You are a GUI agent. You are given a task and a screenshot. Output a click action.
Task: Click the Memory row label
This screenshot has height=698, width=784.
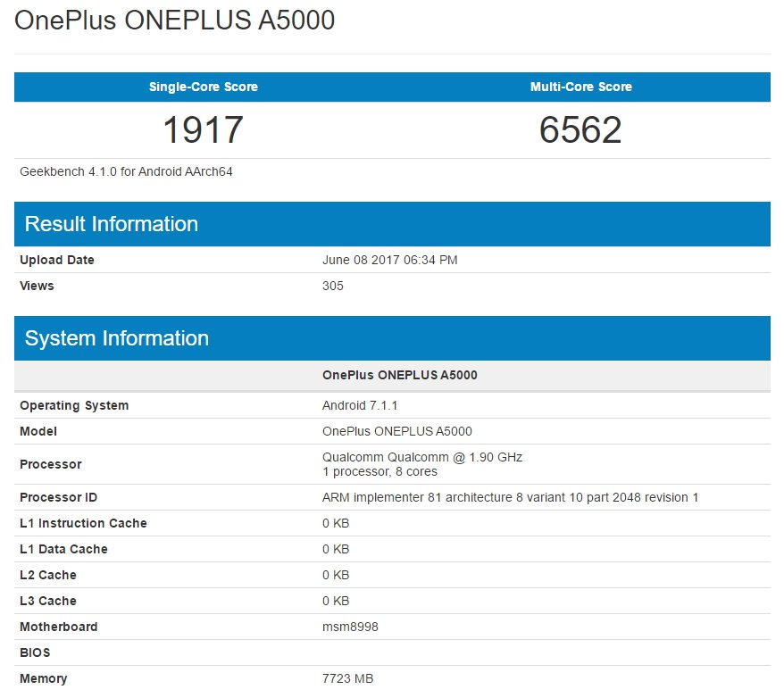tap(44, 679)
